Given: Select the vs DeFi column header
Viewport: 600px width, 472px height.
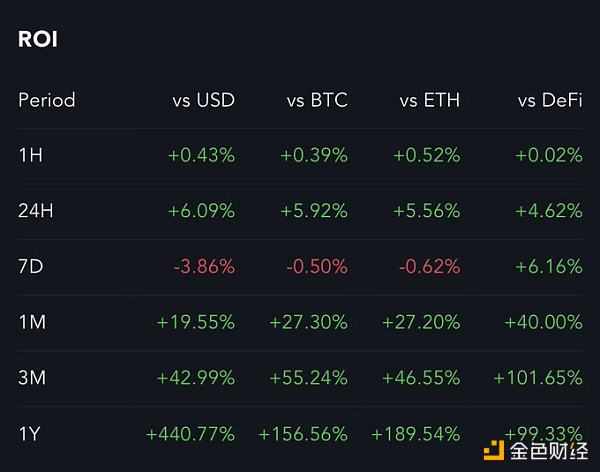Looking at the screenshot, I should pos(549,100).
